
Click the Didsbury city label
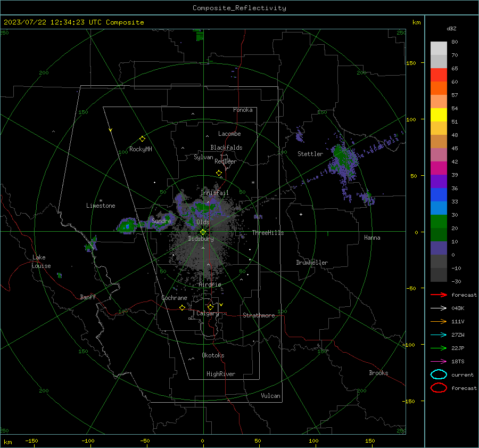point(201,239)
